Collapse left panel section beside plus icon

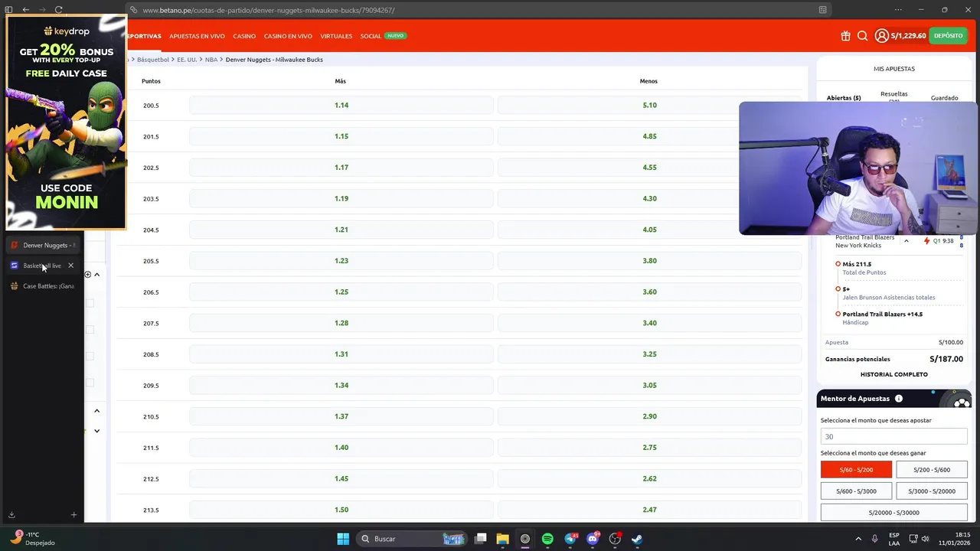96,274
